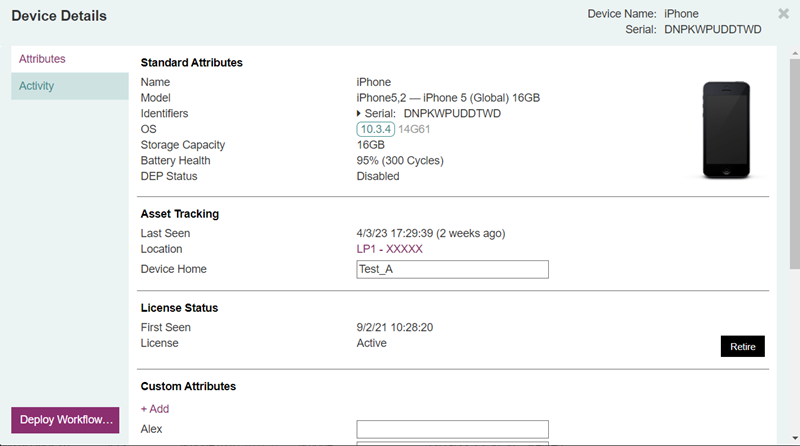Click the Standard Attributes section heading
This screenshot has height=446, width=800.
tap(191, 63)
